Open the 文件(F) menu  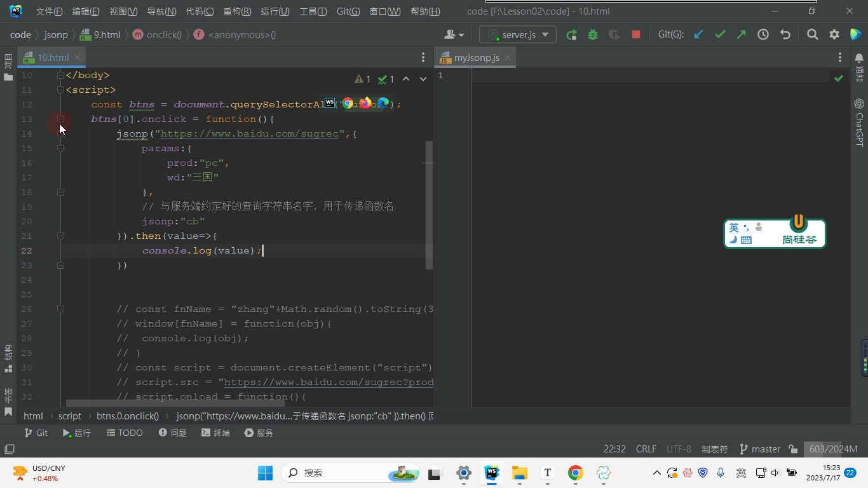(x=49, y=11)
